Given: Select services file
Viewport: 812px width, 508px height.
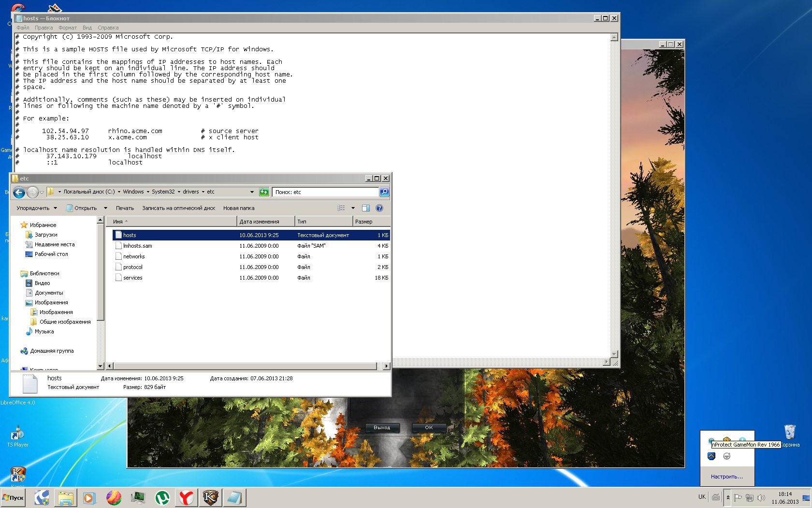Looking at the screenshot, I should (x=251, y=278).
